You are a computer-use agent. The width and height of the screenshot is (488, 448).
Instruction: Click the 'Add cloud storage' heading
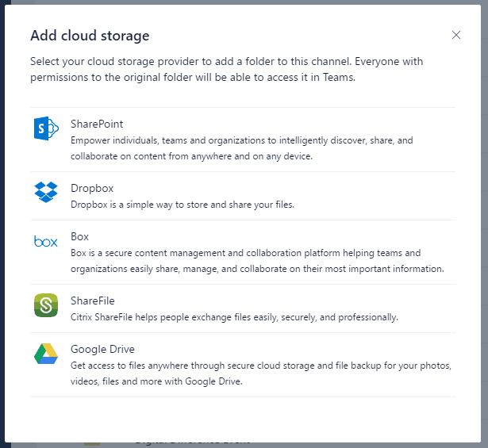[90, 36]
